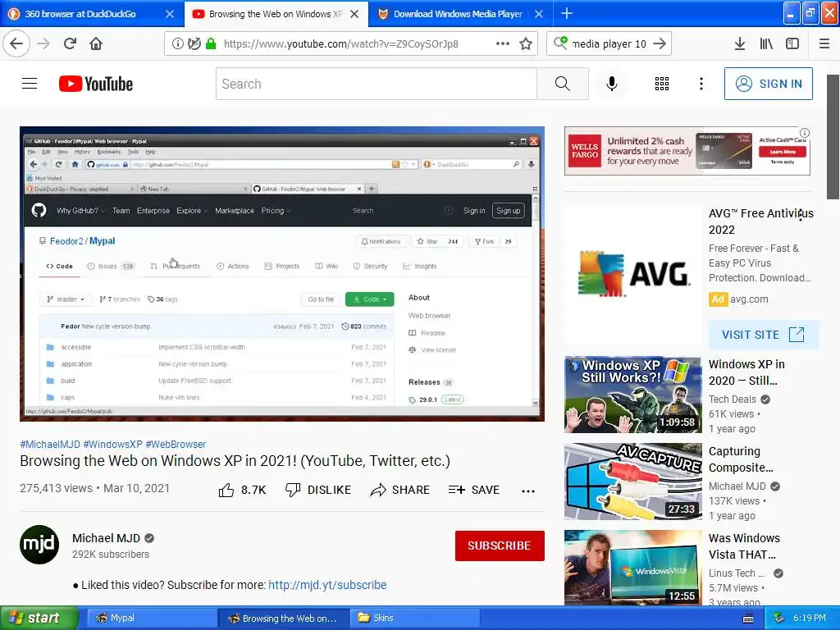Click the media player 10 search box

(x=609, y=43)
